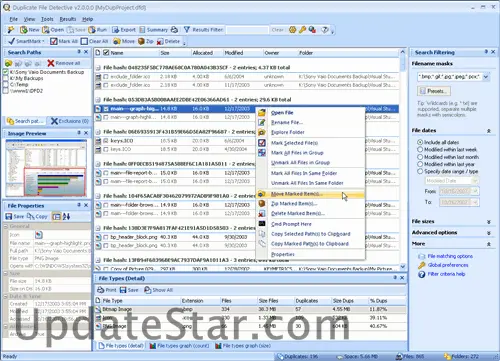Check the C:\Temp search path
The height and width of the screenshot is (361, 500).
tap(6, 85)
